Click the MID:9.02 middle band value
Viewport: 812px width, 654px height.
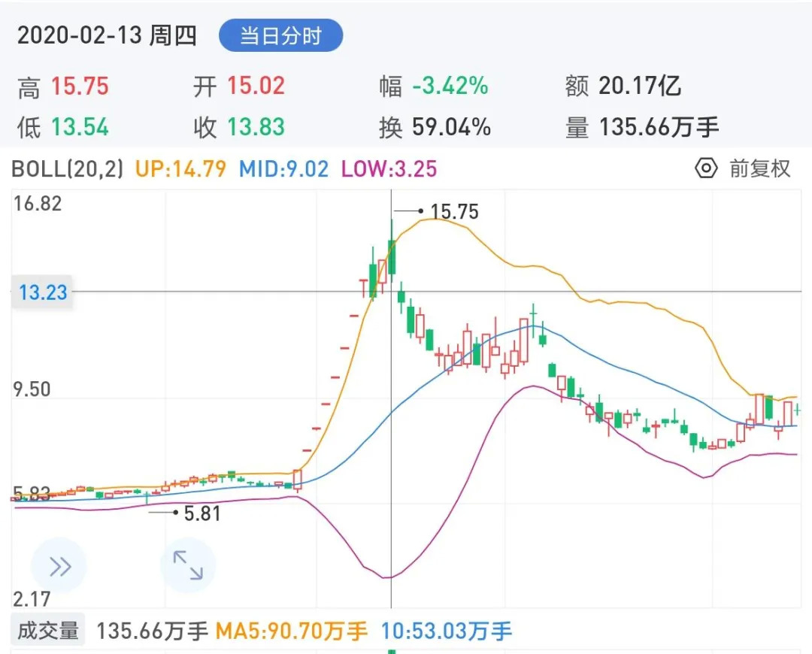[283, 168]
